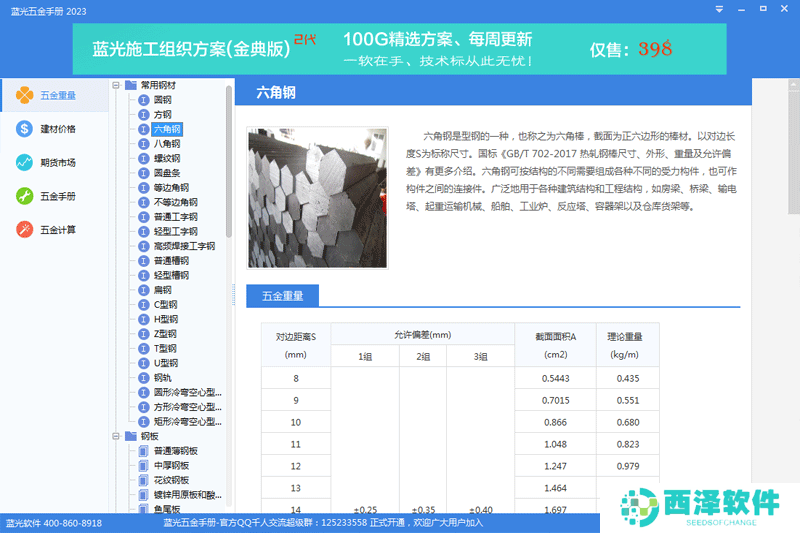
Task: Click the cell value 0.5443
Action: click(x=556, y=378)
